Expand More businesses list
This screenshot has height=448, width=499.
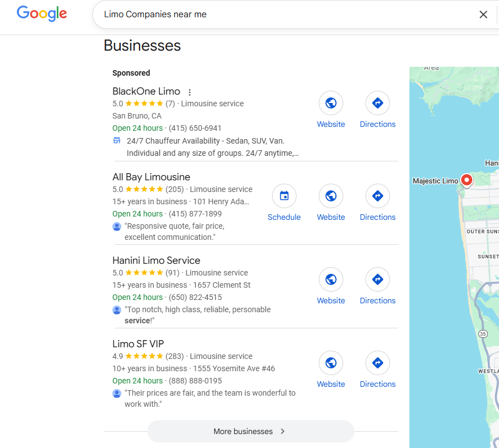click(x=250, y=431)
